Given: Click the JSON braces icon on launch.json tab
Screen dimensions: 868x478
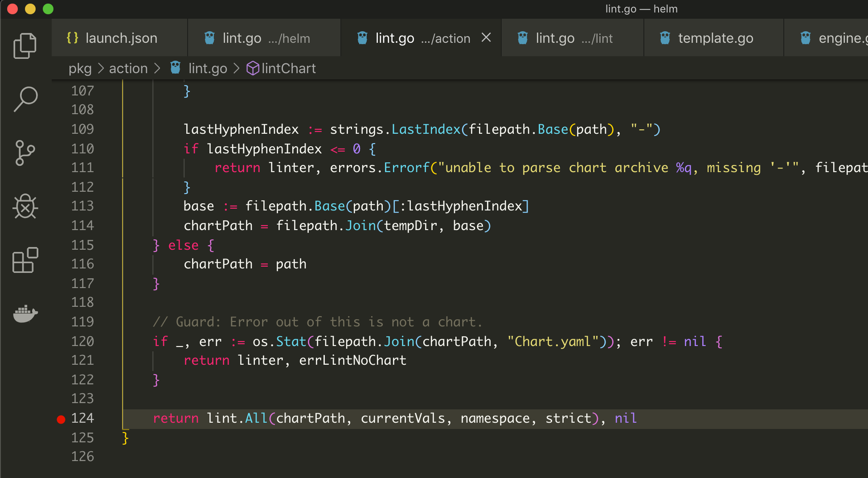Looking at the screenshot, I should [x=72, y=38].
